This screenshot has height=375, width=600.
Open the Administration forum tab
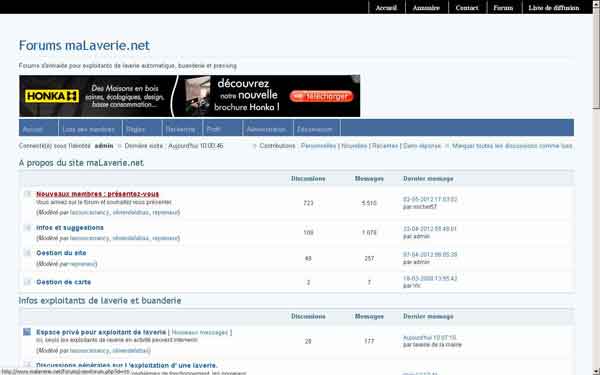point(268,129)
